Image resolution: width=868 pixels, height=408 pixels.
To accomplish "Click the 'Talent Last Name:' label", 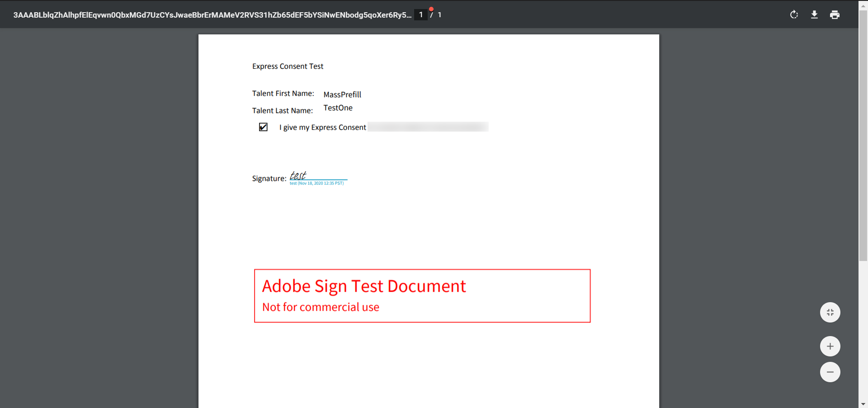I will (282, 111).
